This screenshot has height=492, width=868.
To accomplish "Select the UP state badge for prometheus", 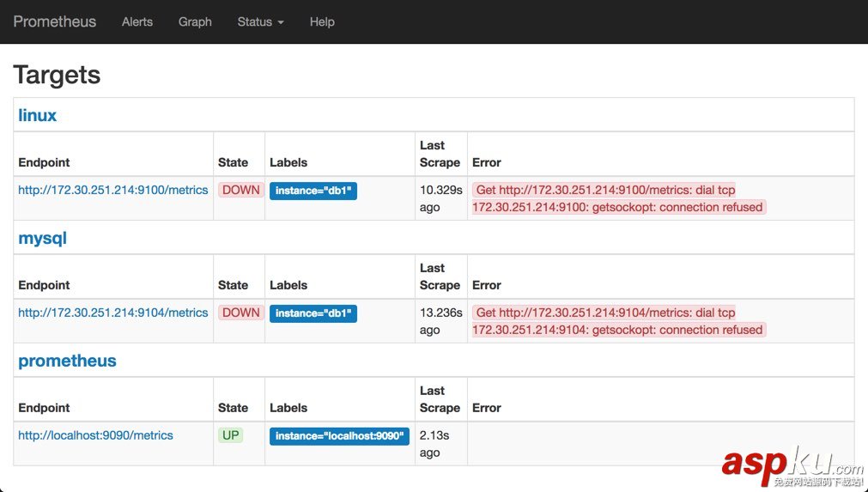I will tap(230, 435).
